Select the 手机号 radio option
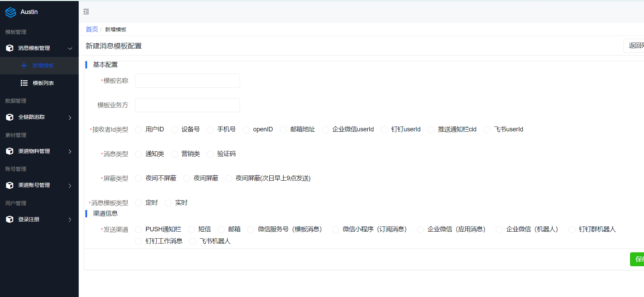 pyautogui.click(x=210, y=130)
